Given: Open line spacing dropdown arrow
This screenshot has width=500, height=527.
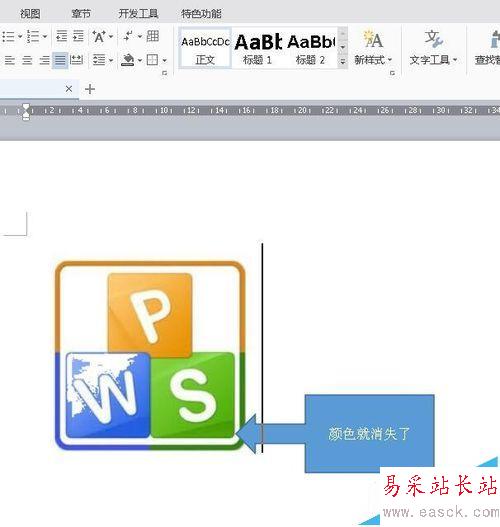Looking at the screenshot, I should click(111, 61).
